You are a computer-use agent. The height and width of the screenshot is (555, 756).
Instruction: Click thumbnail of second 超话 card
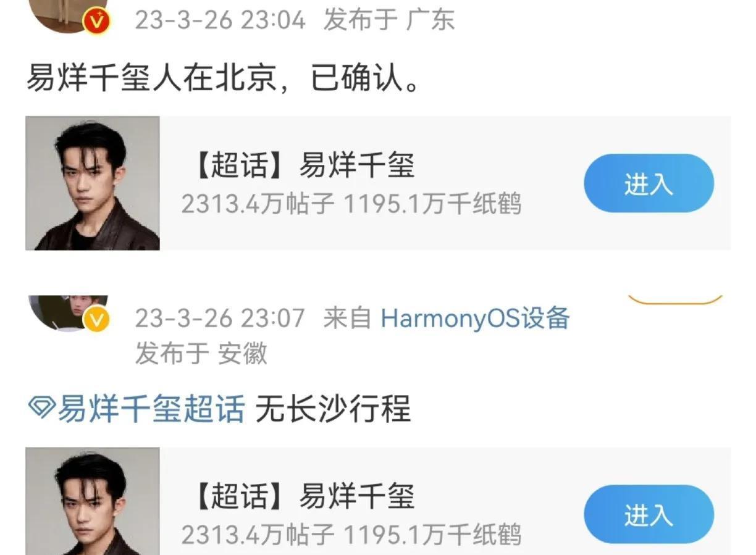(93, 501)
